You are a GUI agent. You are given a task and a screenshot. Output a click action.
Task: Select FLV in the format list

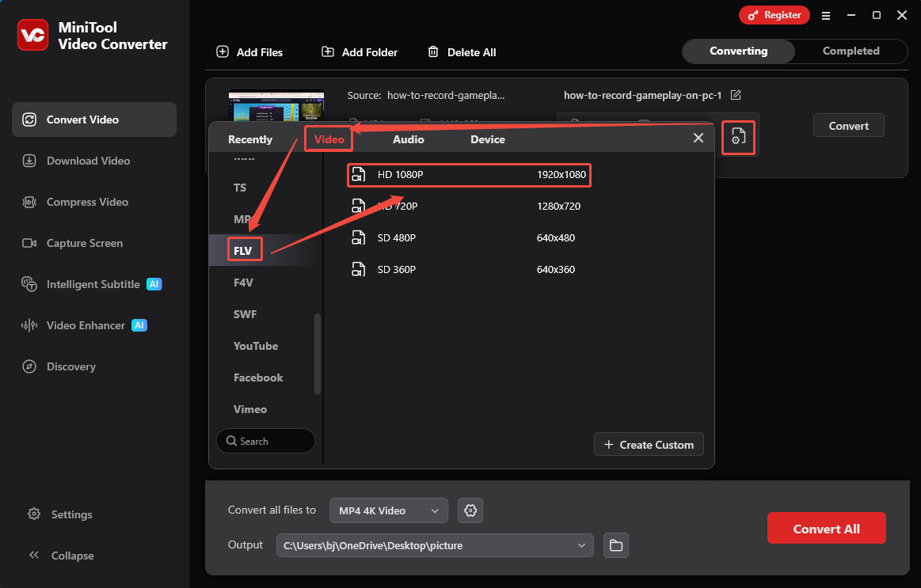(242, 251)
